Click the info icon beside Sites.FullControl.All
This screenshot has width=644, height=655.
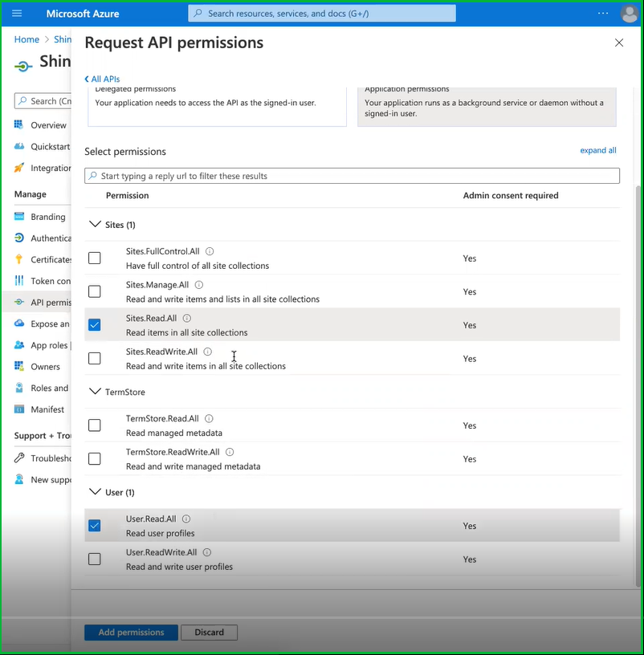click(x=210, y=251)
